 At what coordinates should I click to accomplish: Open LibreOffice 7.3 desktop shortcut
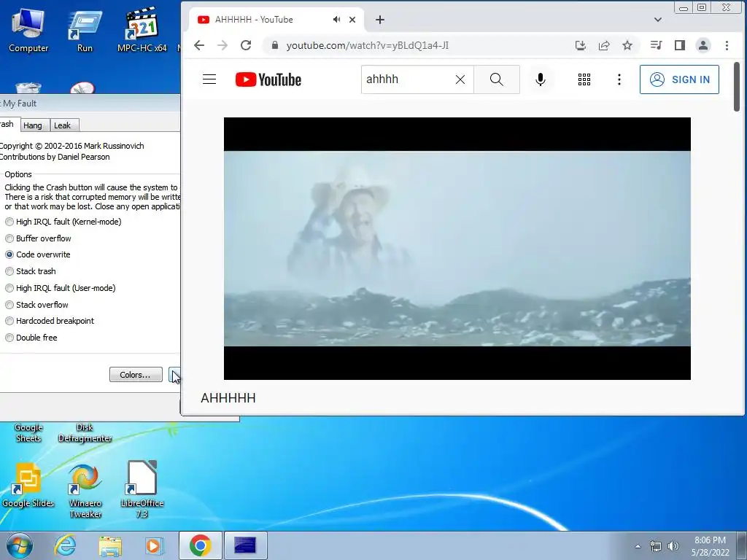(x=142, y=489)
